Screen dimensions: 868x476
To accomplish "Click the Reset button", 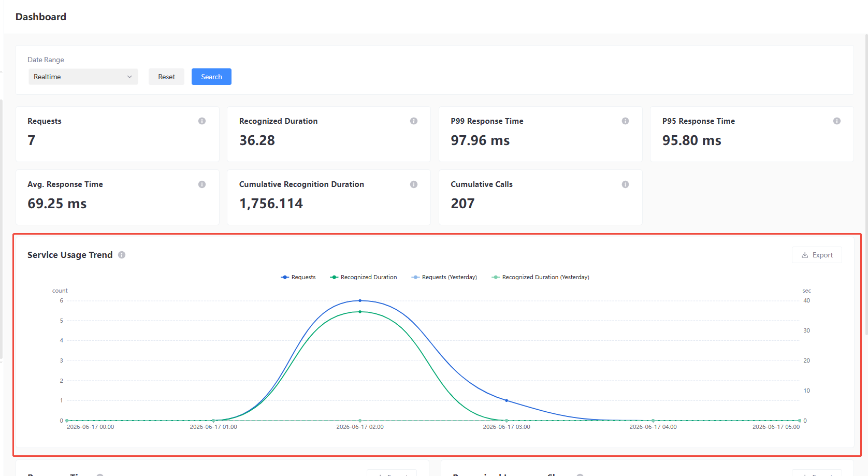I will pyautogui.click(x=166, y=77).
